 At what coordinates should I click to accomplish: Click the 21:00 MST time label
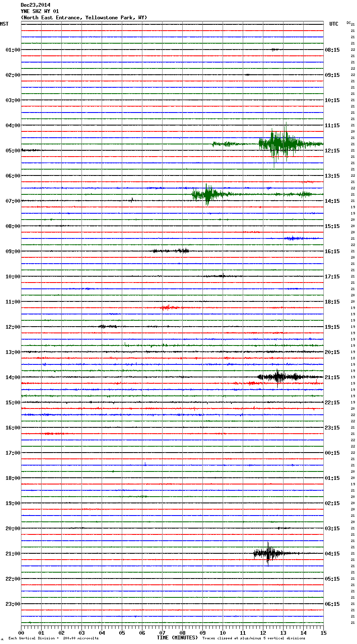click(x=13, y=554)
